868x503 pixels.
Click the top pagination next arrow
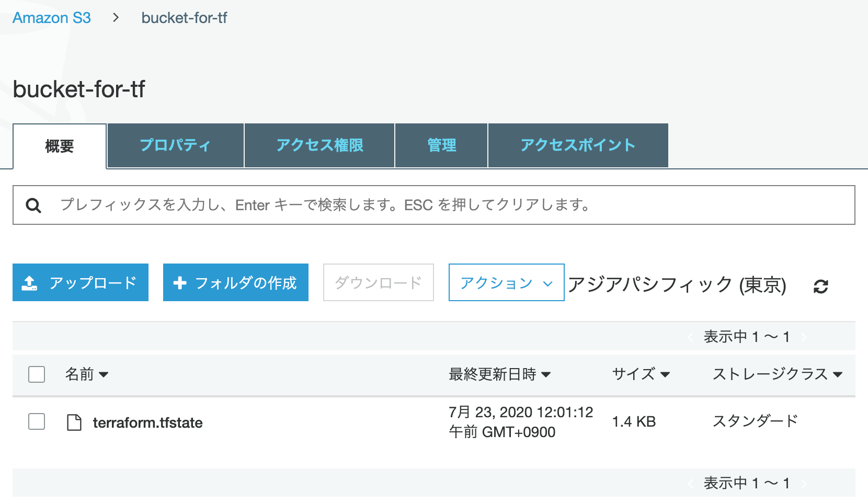point(804,337)
